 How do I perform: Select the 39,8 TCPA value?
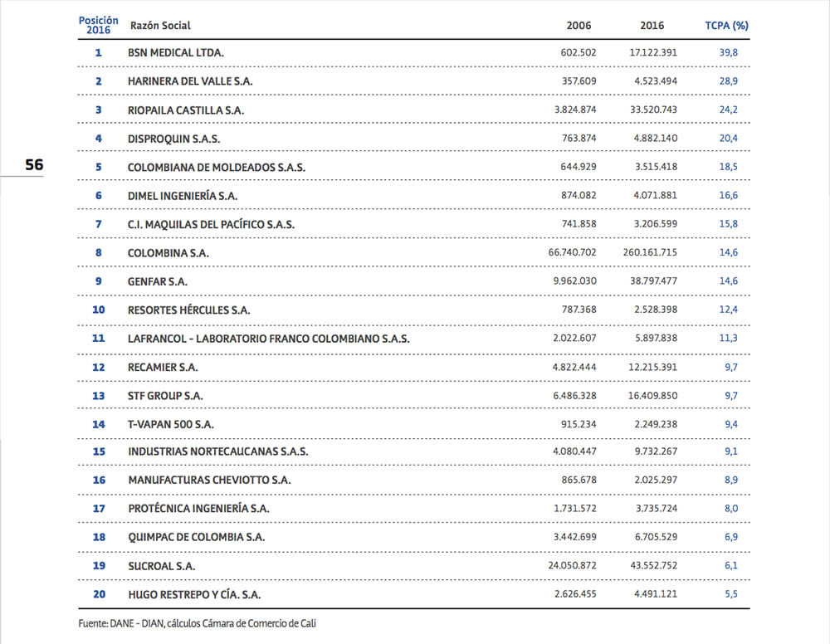pos(729,52)
